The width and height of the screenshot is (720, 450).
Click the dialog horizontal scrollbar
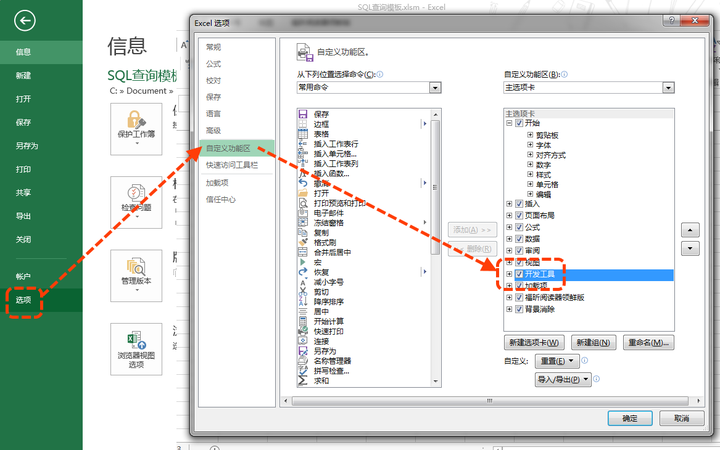(490, 401)
